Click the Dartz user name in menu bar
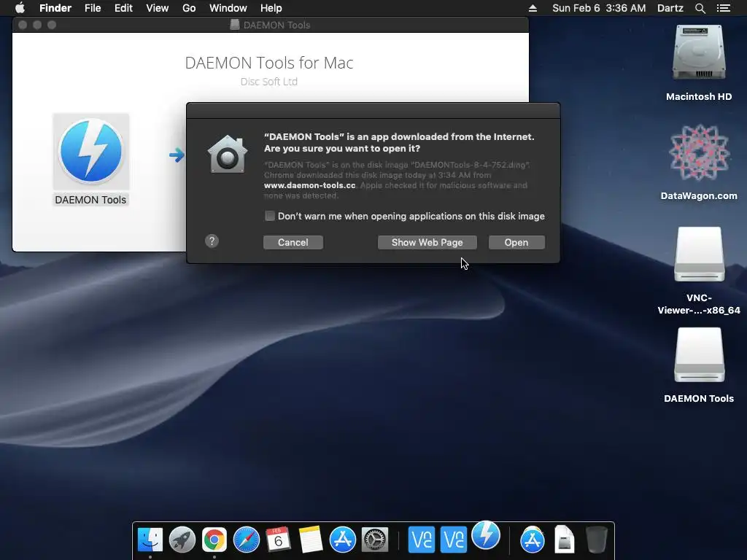 (x=670, y=8)
